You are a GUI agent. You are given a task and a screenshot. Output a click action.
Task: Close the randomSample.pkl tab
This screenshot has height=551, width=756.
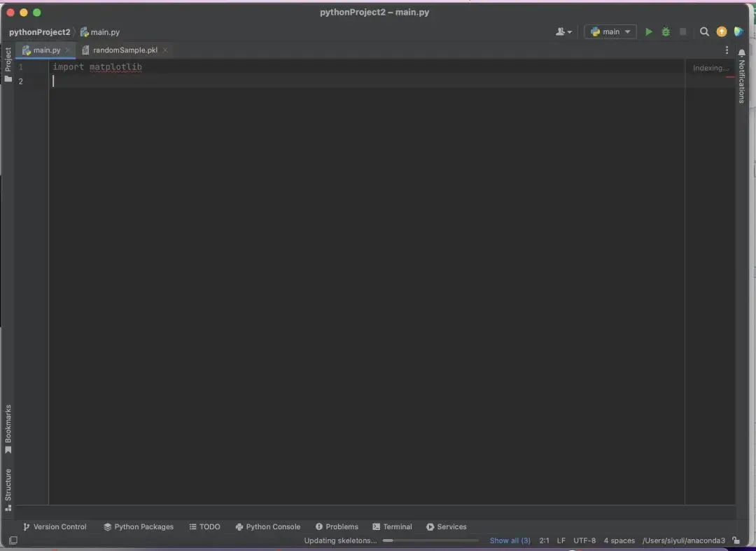coord(165,50)
